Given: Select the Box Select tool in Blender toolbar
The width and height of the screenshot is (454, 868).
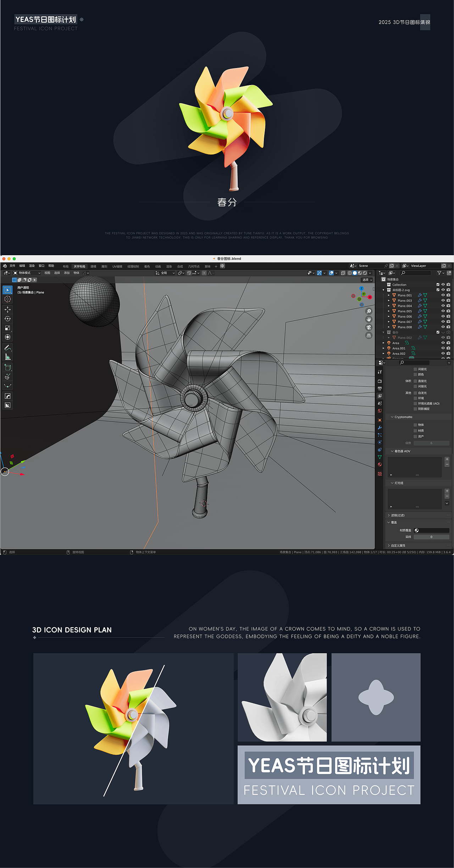Looking at the screenshot, I should [x=7, y=290].
